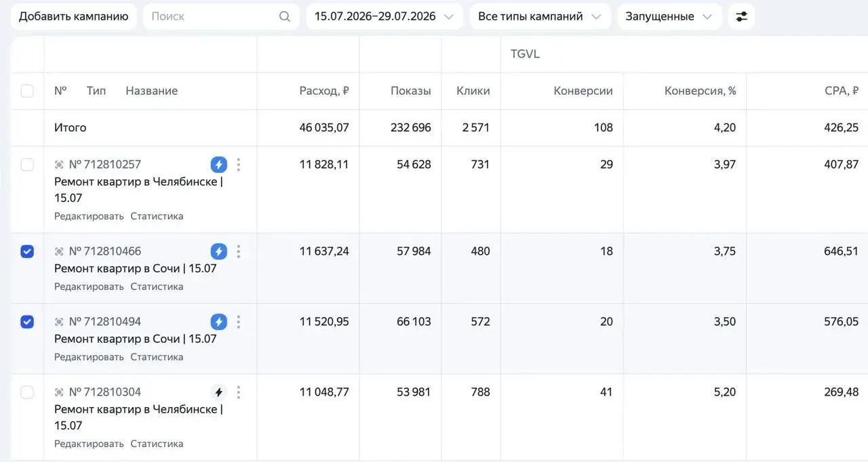
Task: Click the 'Итого' totals row label
Action: pos(71,127)
